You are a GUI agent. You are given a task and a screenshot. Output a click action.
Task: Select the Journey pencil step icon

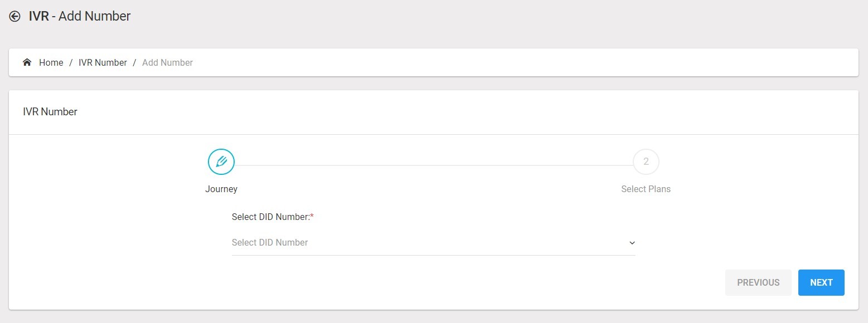221,162
